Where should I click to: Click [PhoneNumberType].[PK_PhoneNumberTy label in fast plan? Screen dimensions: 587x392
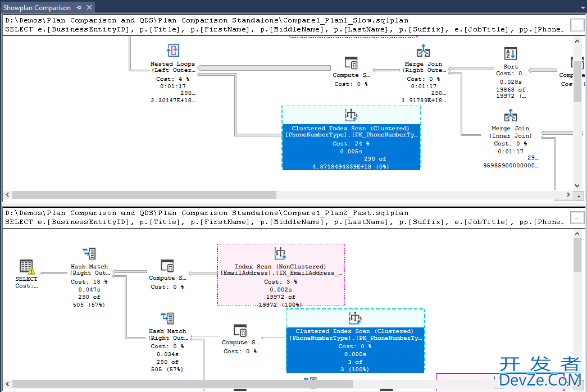[355, 338]
